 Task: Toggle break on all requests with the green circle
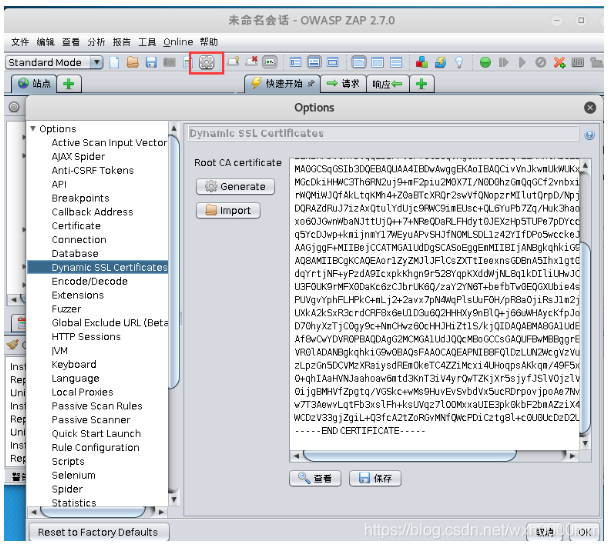click(x=485, y=62)
